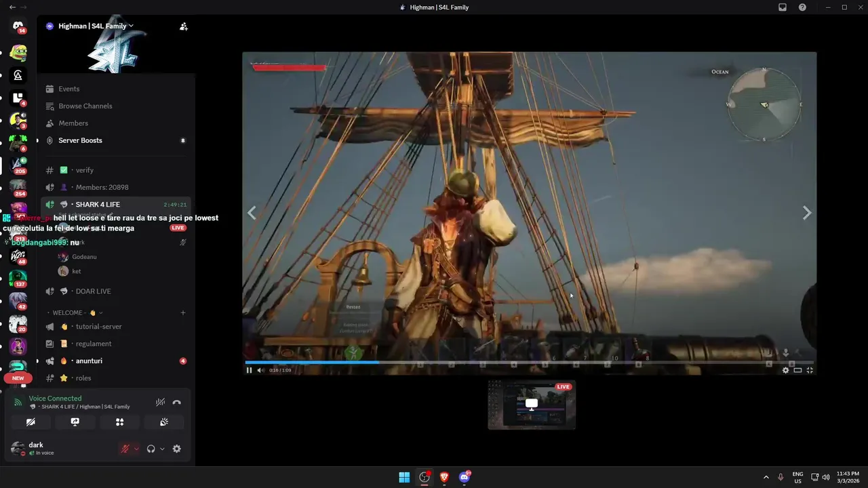Image resolution: width=868 pixels, height=488 pixels.
Task: Collapse the WELCOME category
Action: coord(75,312)
